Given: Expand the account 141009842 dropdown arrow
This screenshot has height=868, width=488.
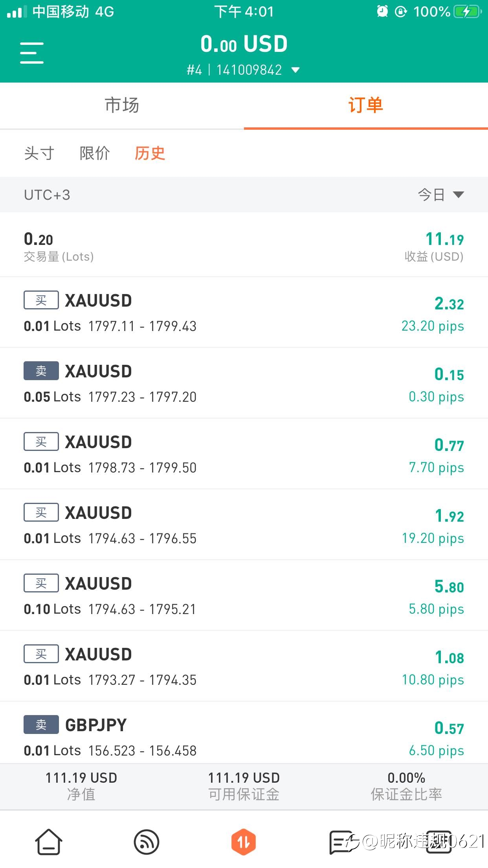Looking at the screenshot, I should (295, 70).
